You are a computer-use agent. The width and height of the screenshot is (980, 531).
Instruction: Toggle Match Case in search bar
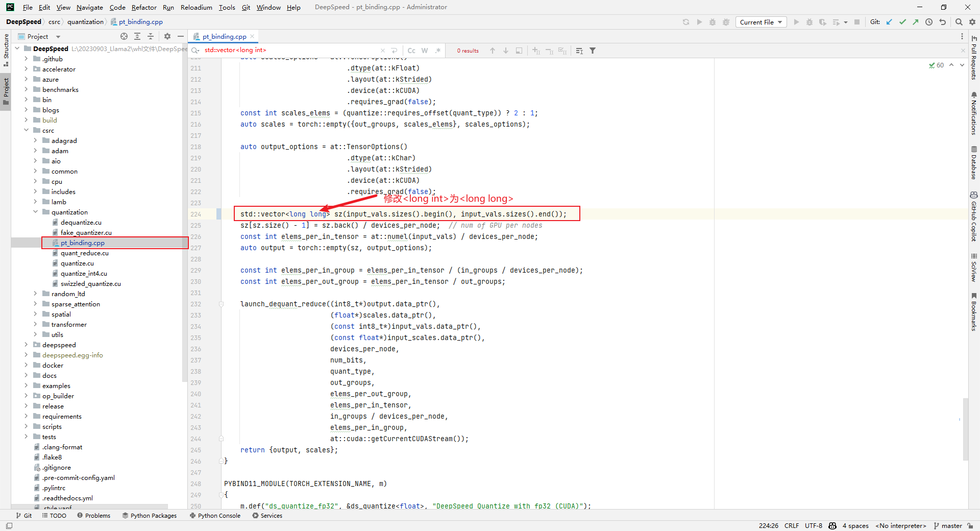[411, 51]
